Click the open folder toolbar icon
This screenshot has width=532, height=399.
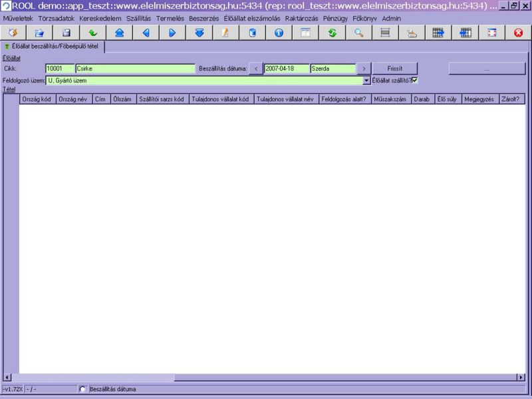(39, 33)
